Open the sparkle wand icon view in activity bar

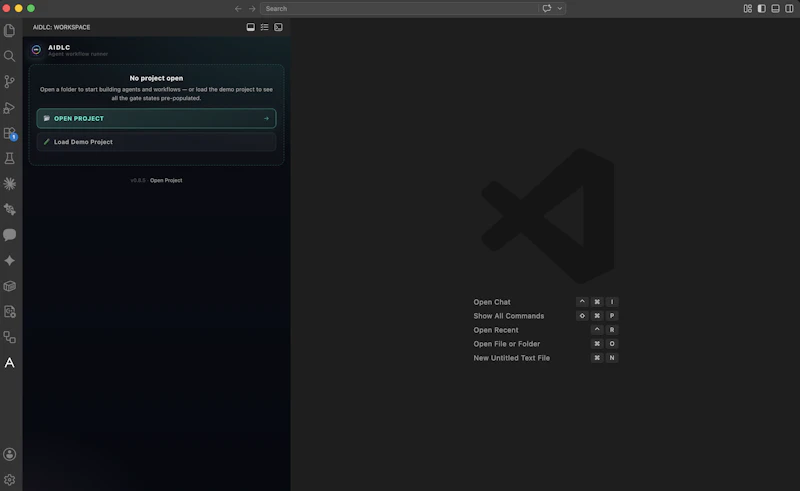(9, 209)
